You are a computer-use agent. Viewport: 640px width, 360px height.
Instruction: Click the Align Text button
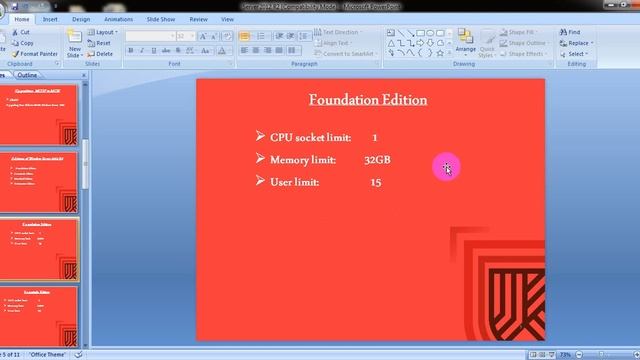pos(334,43)
